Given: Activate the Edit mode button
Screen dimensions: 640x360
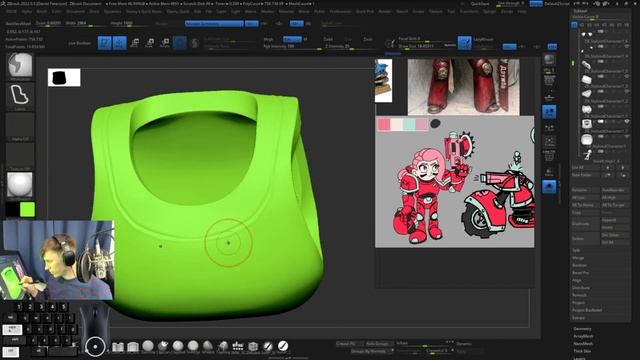Looking at the screenshot, I should pos(104,43).
